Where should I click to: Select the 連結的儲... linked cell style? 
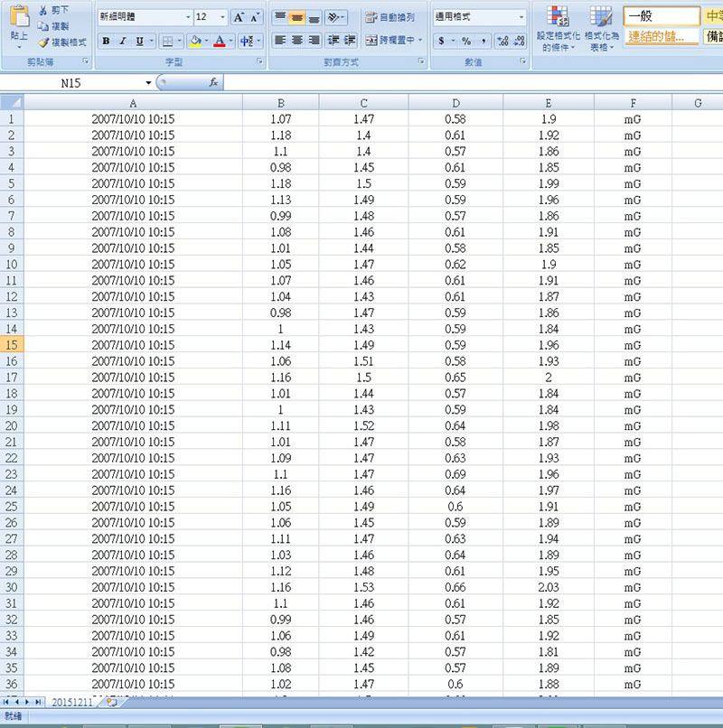point(662,36)
